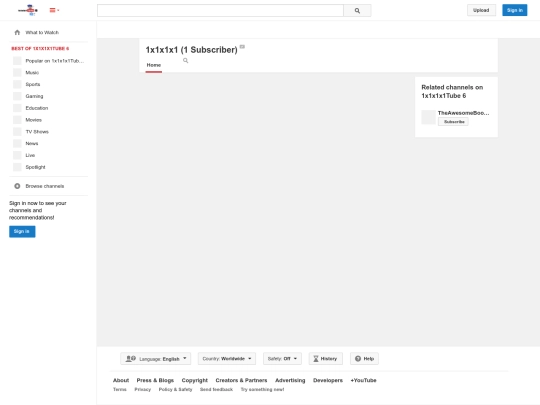Open the Education text link
The width and height of the screenshot is (540, 405).
[x=37, y=108]
